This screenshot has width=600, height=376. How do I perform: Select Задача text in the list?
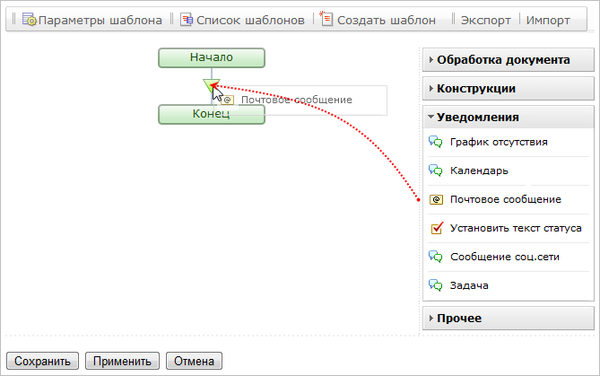469,285
